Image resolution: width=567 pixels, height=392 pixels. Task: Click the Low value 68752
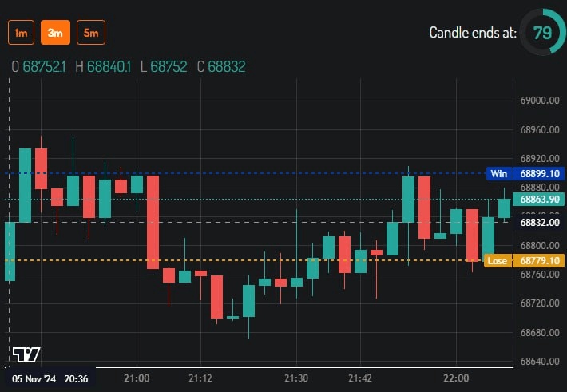pos(169,66)
